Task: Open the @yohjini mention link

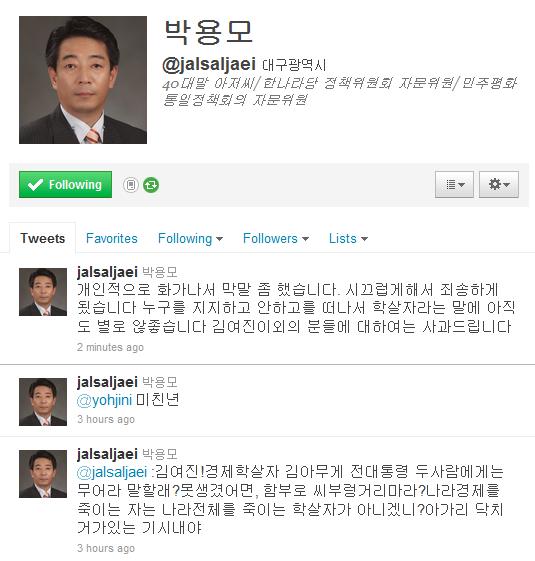Action: tap(104, 400)
